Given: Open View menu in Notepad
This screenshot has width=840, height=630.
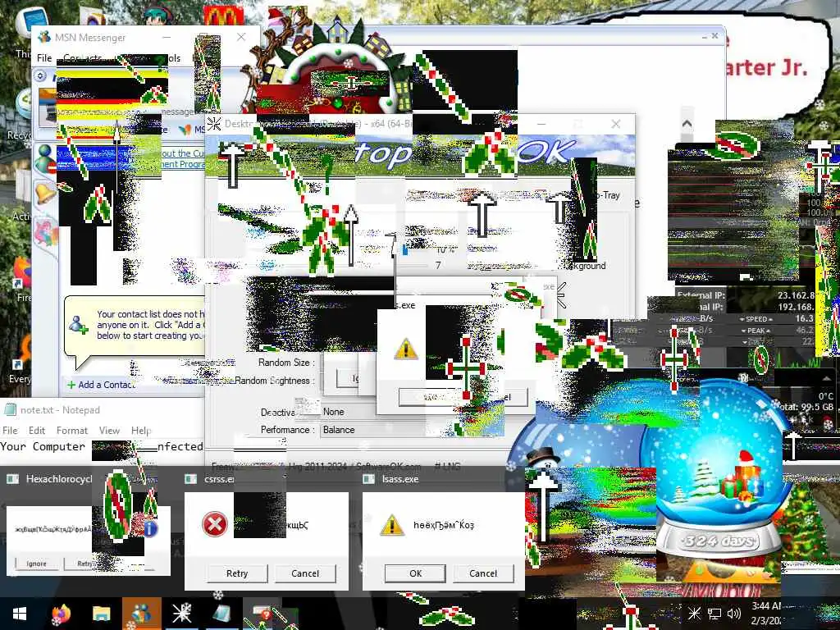Looking at the screenshot, I should [109, 430].
